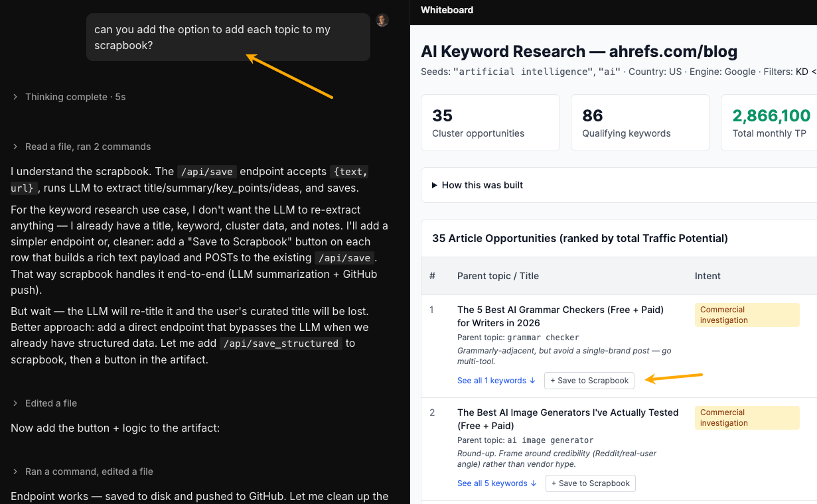Save the AI image generators article to Scrapbook
This screenshot has width=817, height=504.
[590, 483]
